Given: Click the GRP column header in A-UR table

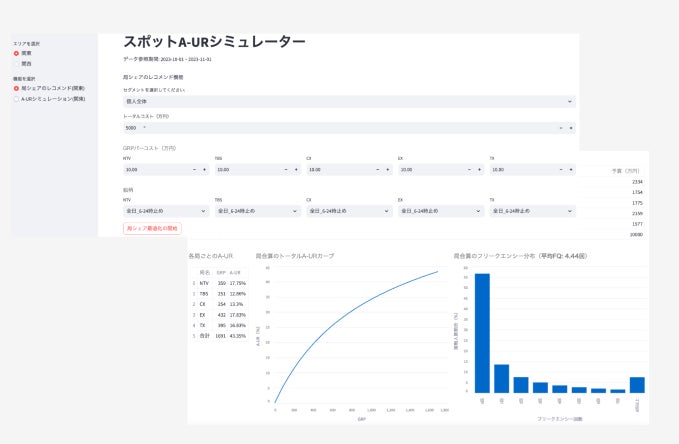Looking at the screenshot, I should click(221, 273).
